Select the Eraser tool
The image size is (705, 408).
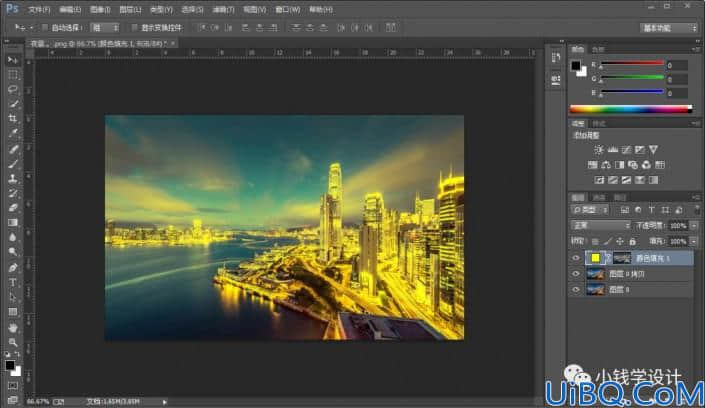pos(13,208)
